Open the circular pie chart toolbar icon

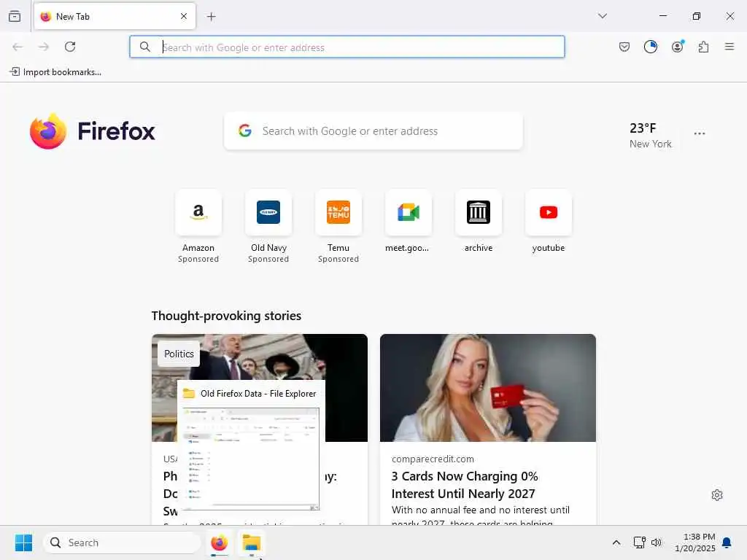coord(650,47)
